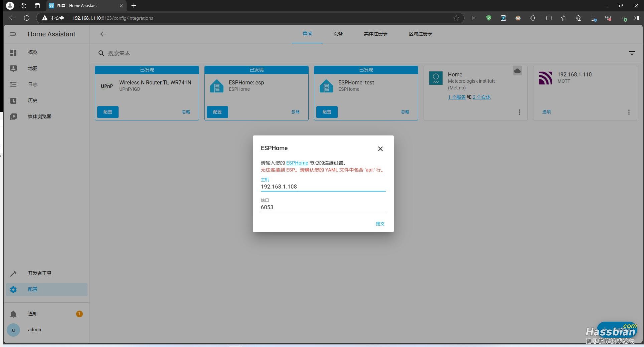Open the browser profile avatar
The image size is (644, 347).
pos(10,6)
